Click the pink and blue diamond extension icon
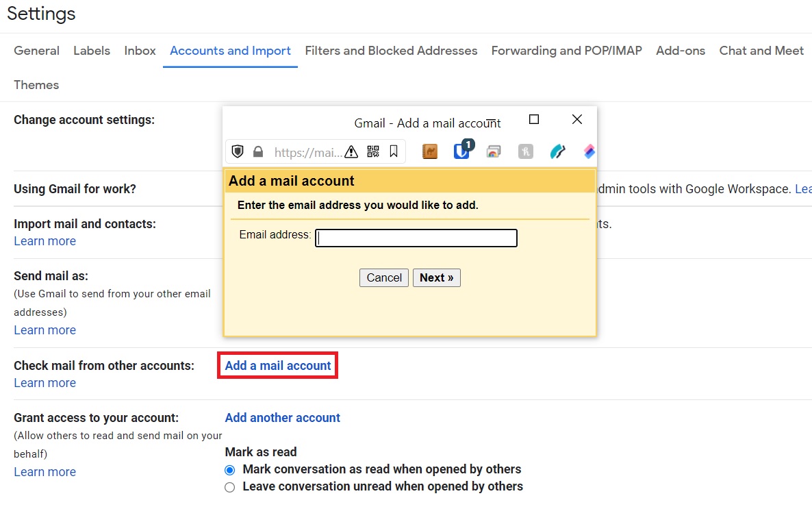This screenshot has height=509, width=812. [x=589, y=151]
